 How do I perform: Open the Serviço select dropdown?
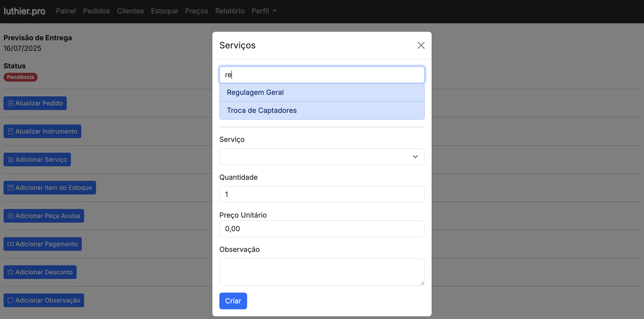322,157
